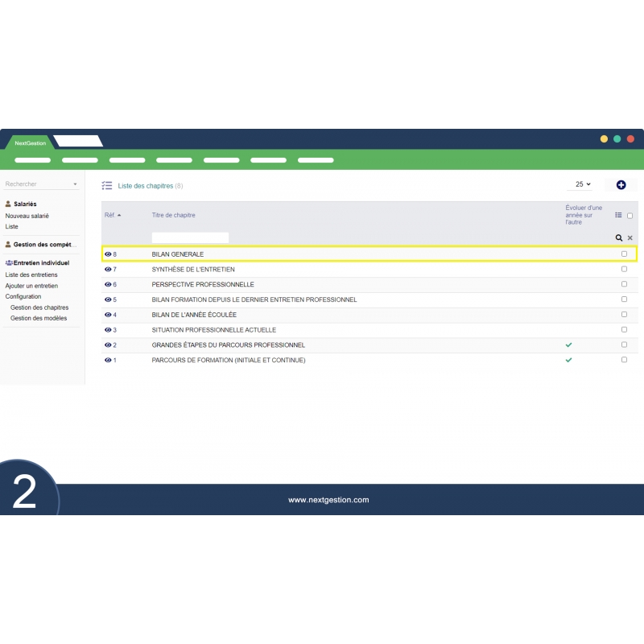Screen dimensions: 644x644
Task: Sort by the Réf. column header
Action: (x=113, y=215)
